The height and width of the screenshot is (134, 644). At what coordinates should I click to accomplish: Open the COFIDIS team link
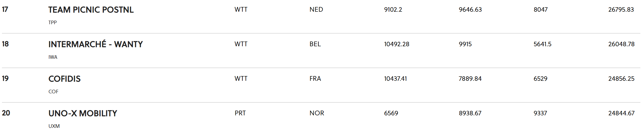tap(65, 79)
